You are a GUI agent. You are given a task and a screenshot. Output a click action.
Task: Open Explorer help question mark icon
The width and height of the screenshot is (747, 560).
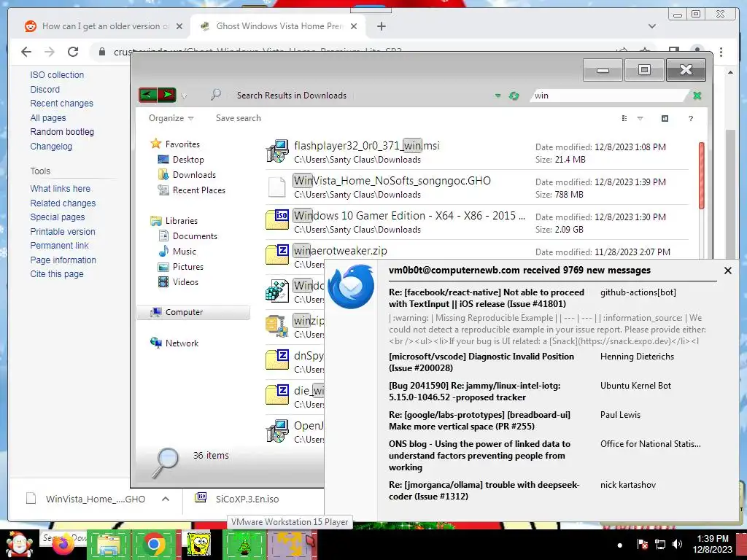pos(690,119)
